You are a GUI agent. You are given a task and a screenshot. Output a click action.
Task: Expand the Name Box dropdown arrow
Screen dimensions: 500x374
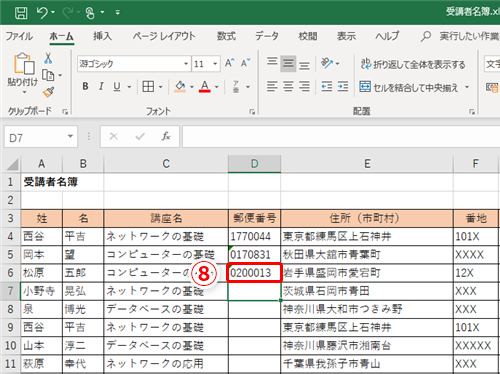[x=70, y=136]
